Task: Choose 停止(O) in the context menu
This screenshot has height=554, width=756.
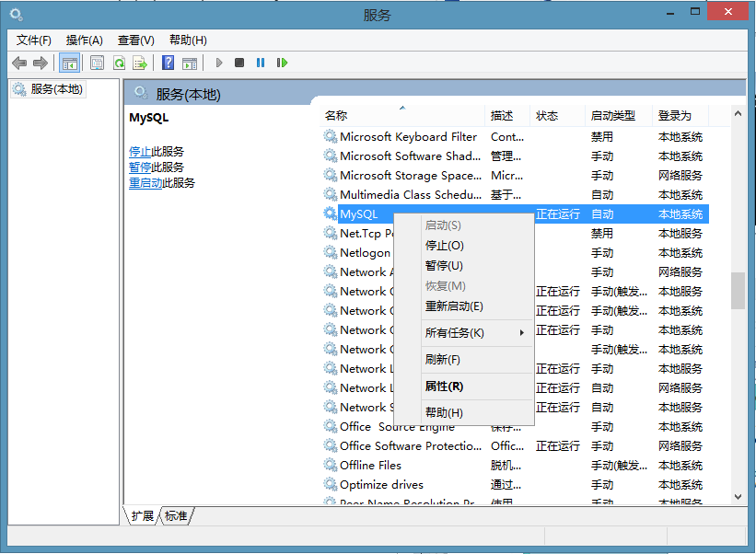Action: 445,246
